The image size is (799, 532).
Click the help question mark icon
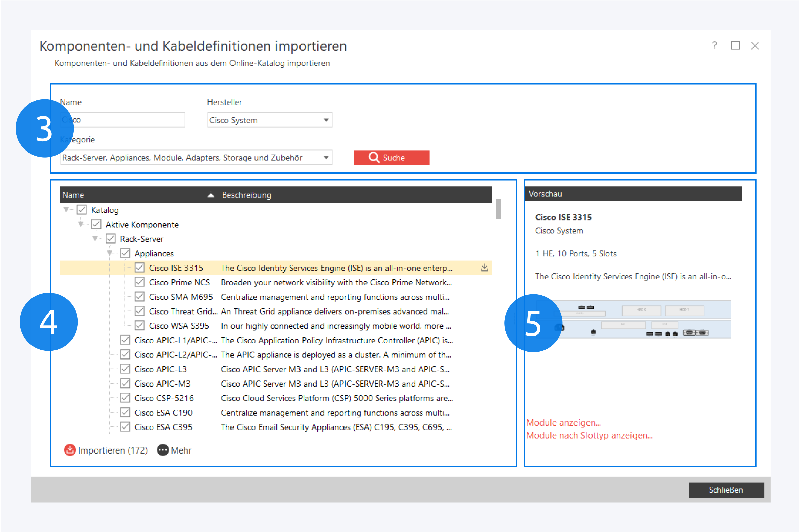pyautogui.click(x=714, y=45)
